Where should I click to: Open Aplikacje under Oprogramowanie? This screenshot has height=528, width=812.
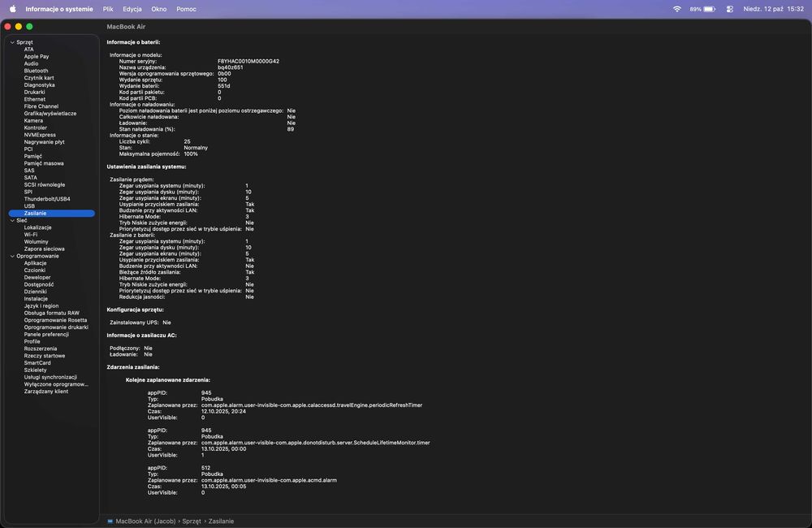[x=35, y=263]
